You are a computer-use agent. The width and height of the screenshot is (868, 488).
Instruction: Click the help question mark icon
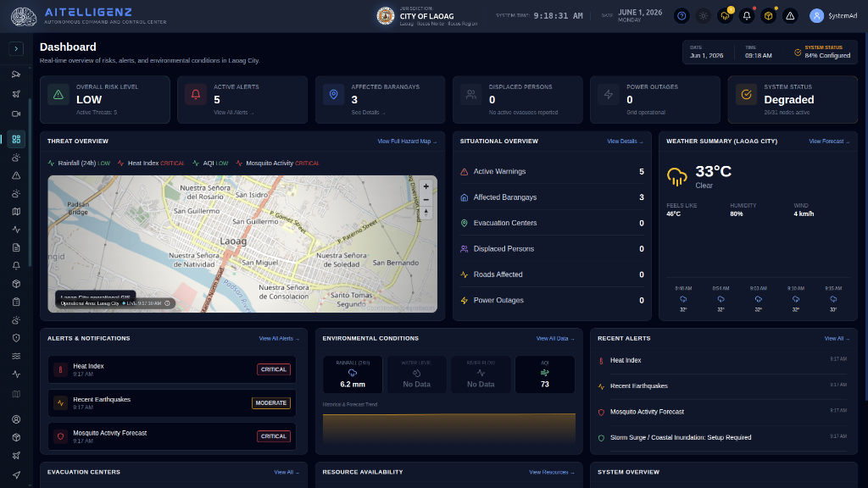tap(682, 16)
